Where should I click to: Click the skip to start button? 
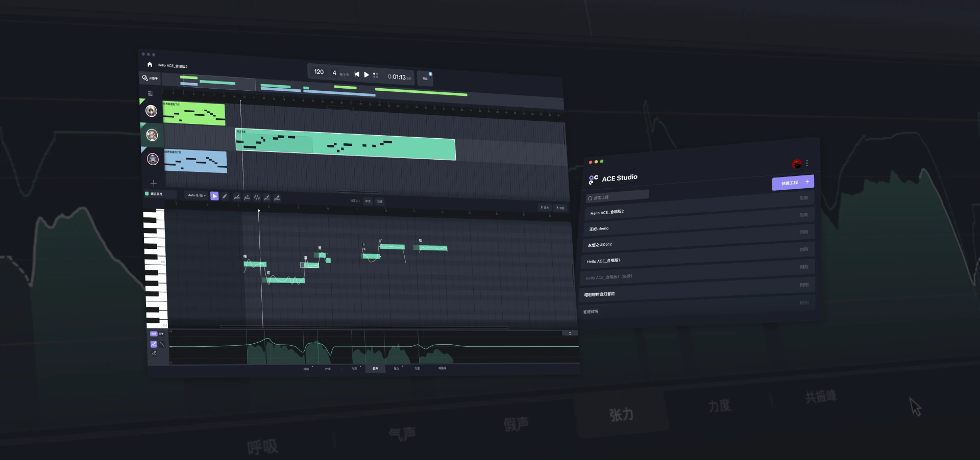coord(357,74)
